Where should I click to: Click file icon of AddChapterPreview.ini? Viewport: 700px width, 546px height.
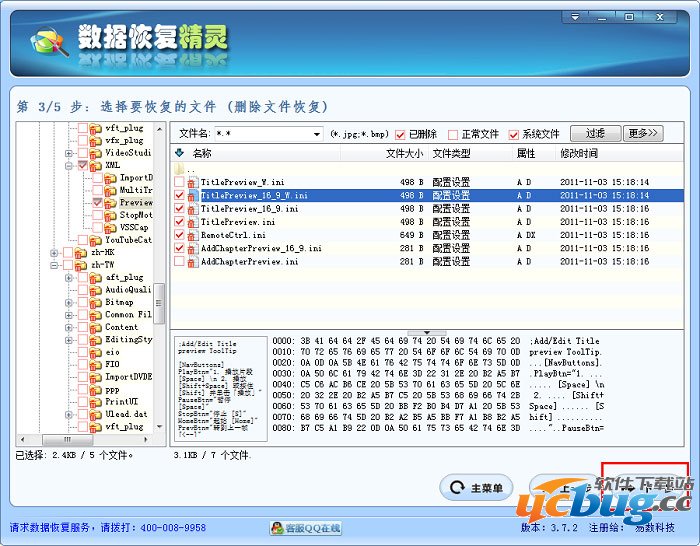192,262
